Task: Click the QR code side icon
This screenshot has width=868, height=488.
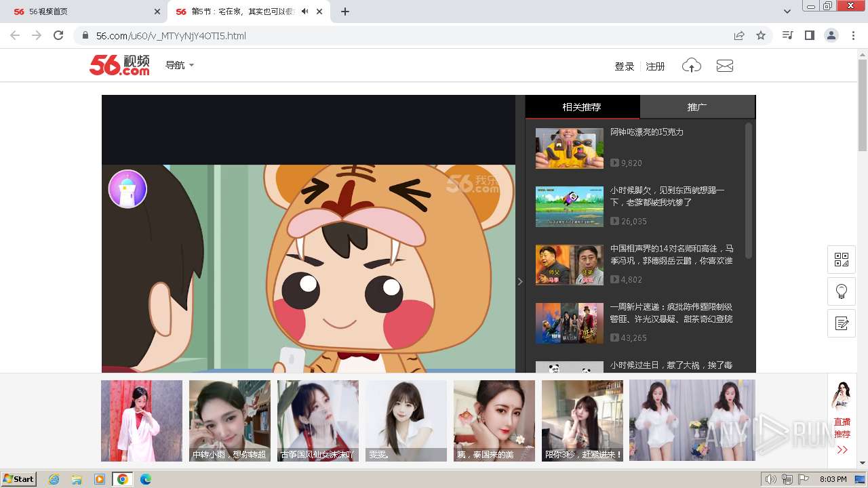Action: [x=842, y=260]
